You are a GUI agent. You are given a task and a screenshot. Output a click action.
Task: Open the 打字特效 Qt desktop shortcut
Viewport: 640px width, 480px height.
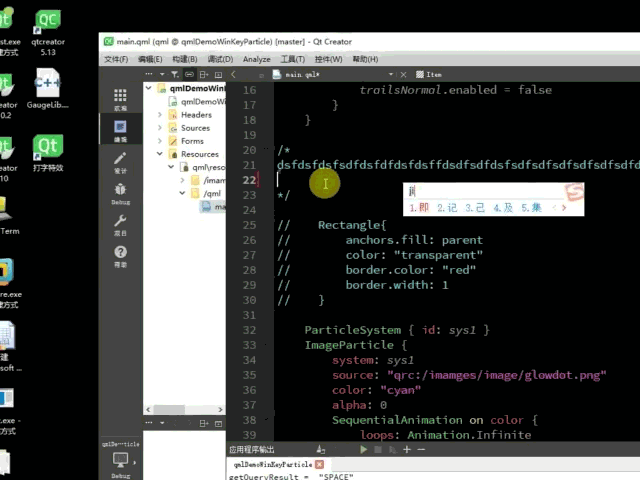[48, 153]
